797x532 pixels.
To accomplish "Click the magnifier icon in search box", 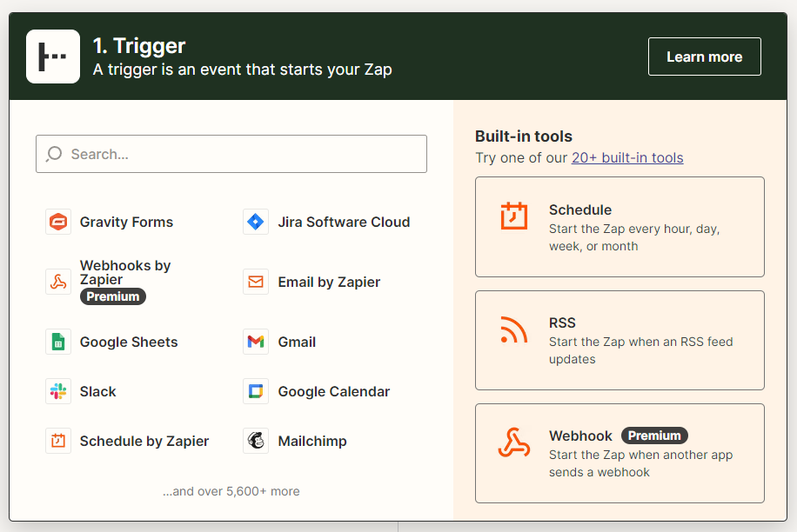I will [x=54, y=154].
